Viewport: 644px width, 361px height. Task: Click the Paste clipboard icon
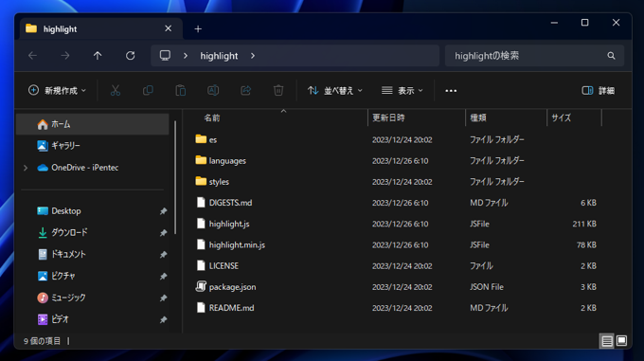[180, 90]
